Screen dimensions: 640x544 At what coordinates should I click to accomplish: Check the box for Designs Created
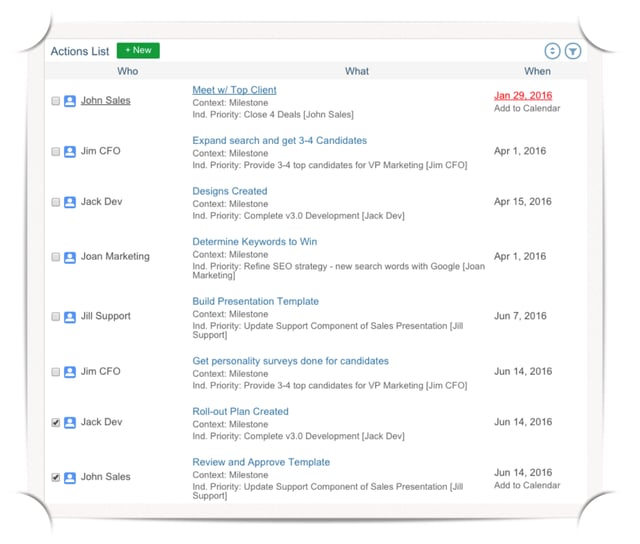coord(56,202)
